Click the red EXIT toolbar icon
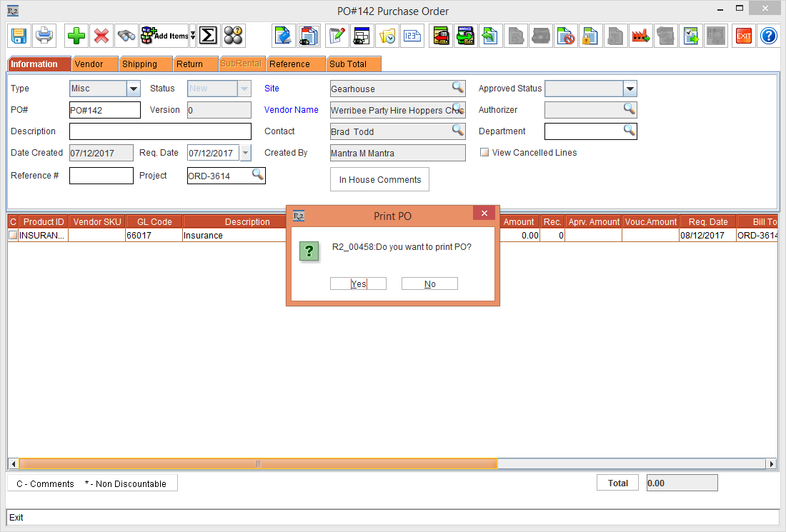 coord(744,35)
